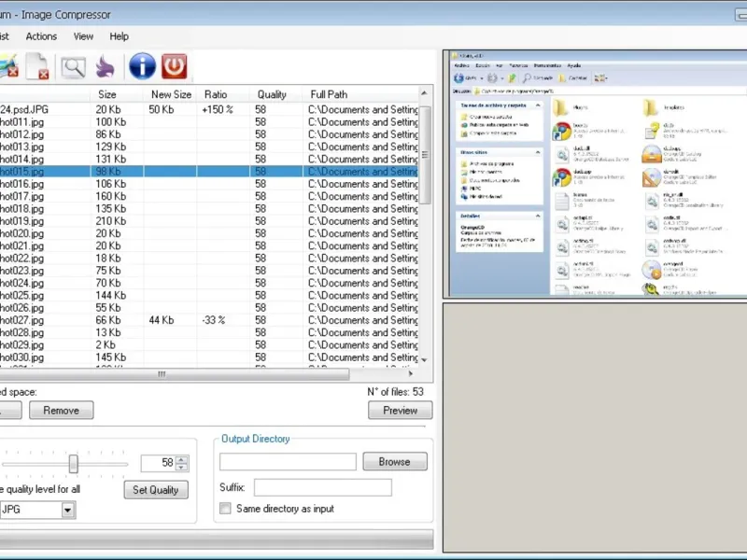The image size is (747, 560).
Task: Click the Suffix input field
Action: tap(323, 487)
